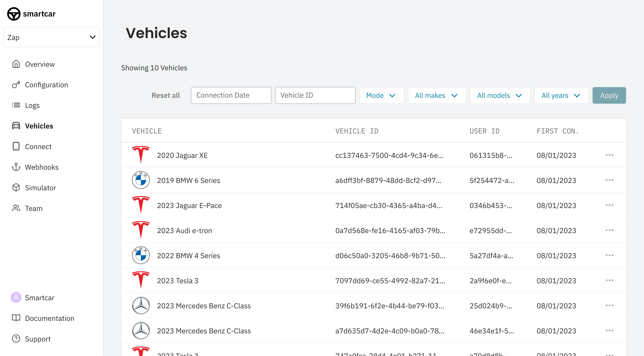The image size is (644, 356).
Task: Open more options for 2023 Audi e-tron
Action: coord(610,230)
